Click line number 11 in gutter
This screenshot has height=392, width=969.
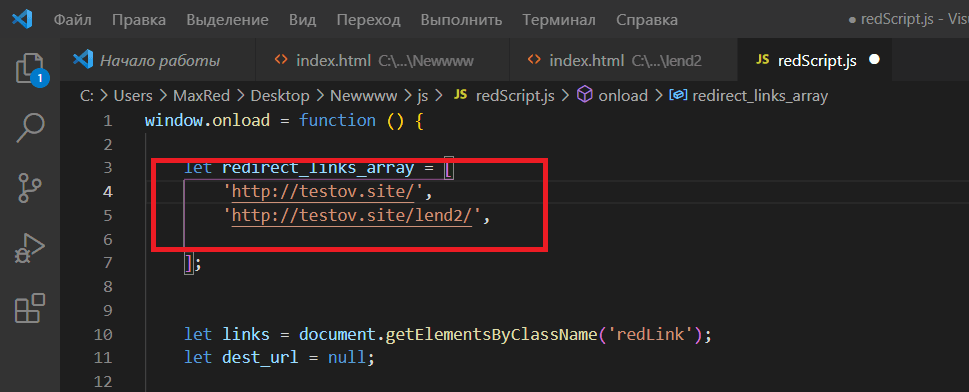click(x=104, y=358)
